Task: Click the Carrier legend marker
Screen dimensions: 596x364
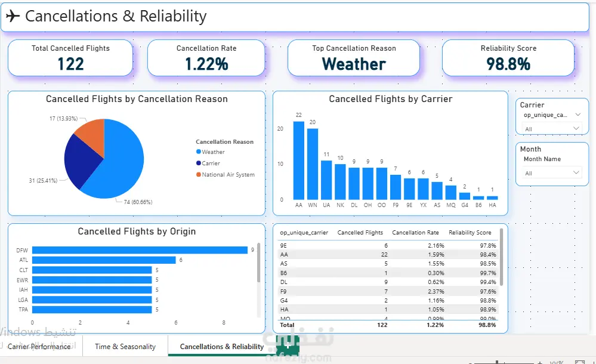Action: [199, 163]
